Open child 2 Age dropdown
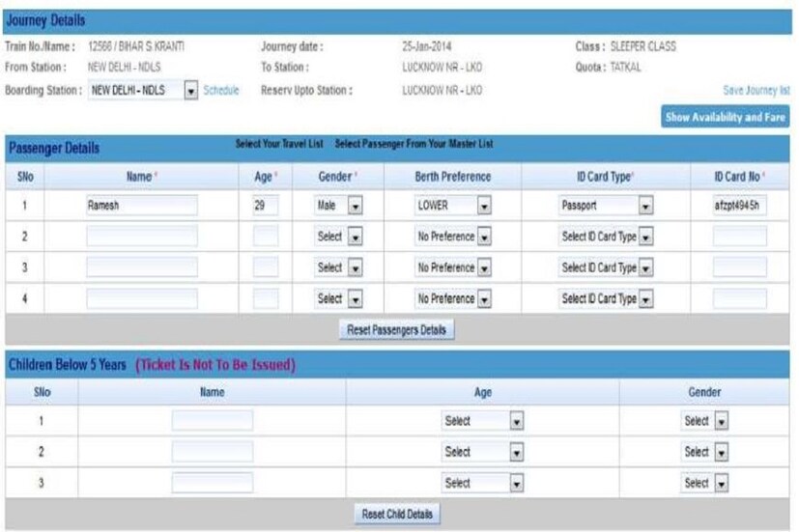 point(483,452)
